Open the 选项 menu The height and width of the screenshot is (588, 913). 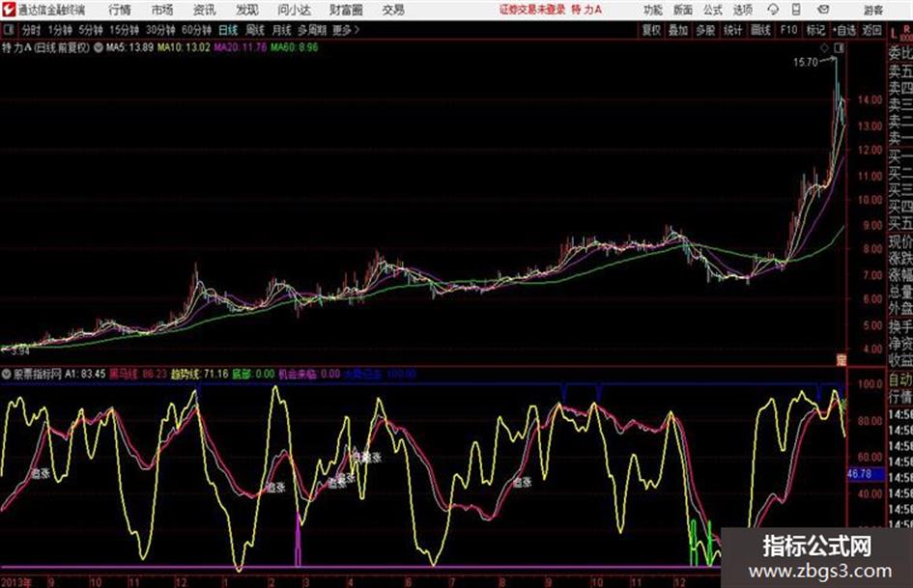click(x=742, y=10)
